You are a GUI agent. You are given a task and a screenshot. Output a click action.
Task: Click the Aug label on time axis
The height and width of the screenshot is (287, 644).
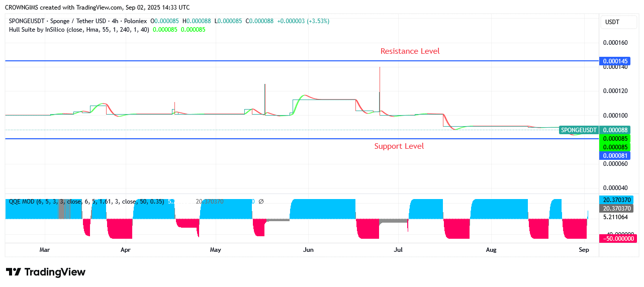click(x=491, y=250)
